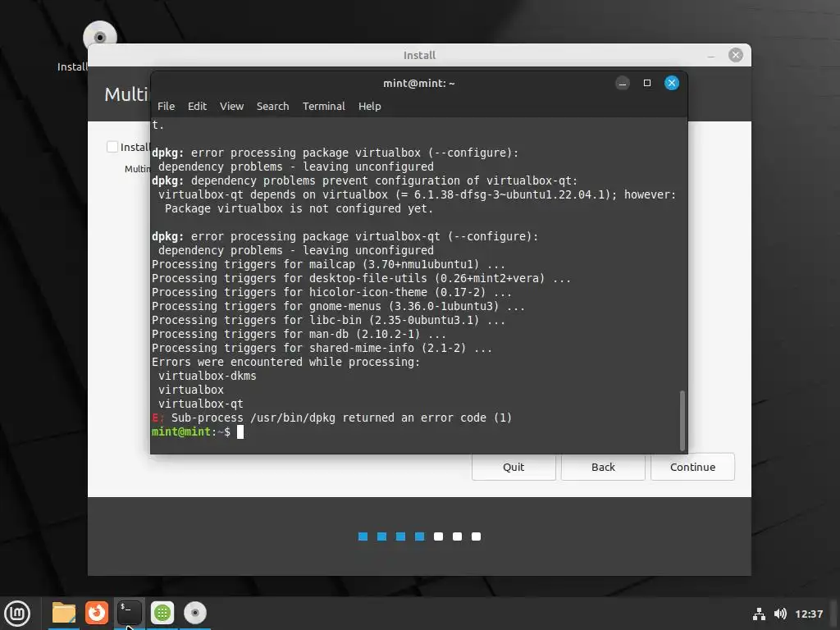The width and height of the screenshot is (840, 630).
Task: Open the network connection tray icon
Action: point(759,614)
